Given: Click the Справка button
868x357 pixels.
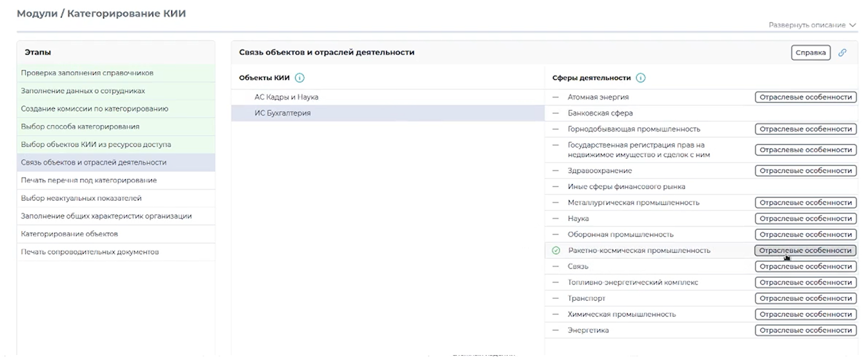Looking at the screenshot, I should click(x=811, y=53).
